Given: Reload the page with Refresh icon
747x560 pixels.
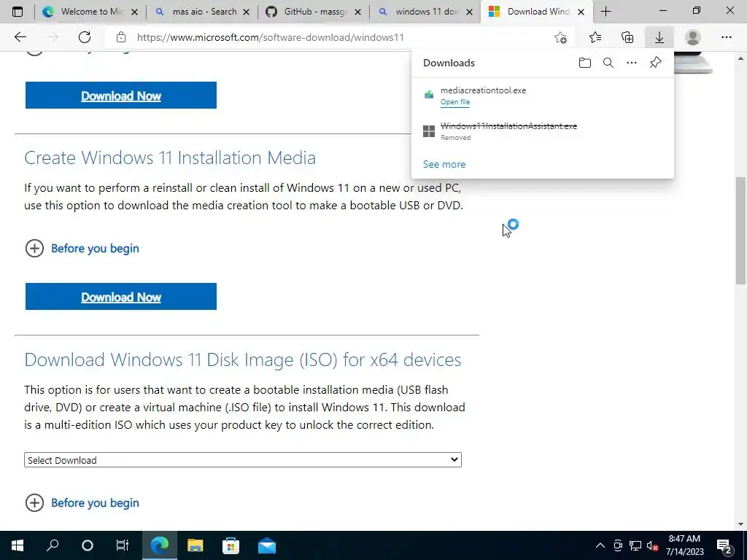Looking at the screenshot, I should (85, 37).
